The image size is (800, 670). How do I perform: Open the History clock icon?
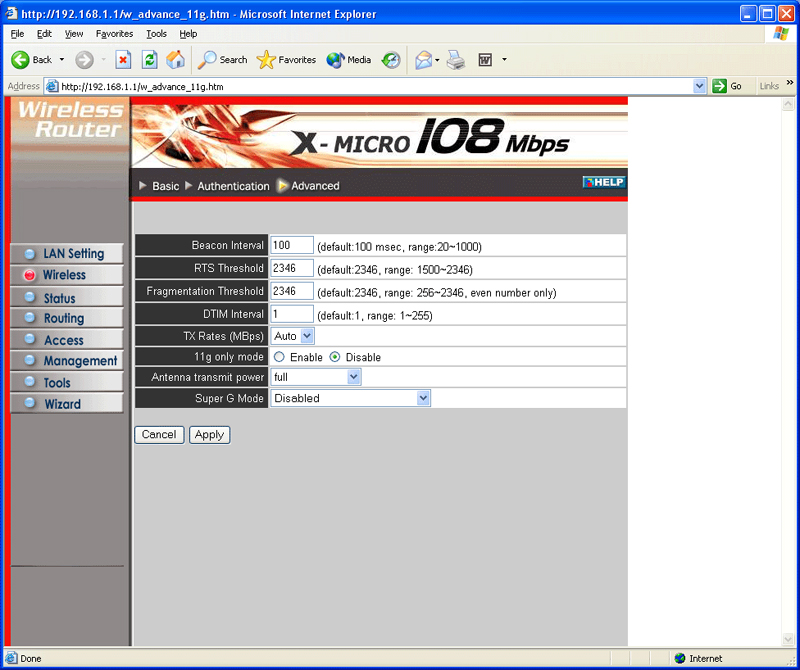point(391,60)
